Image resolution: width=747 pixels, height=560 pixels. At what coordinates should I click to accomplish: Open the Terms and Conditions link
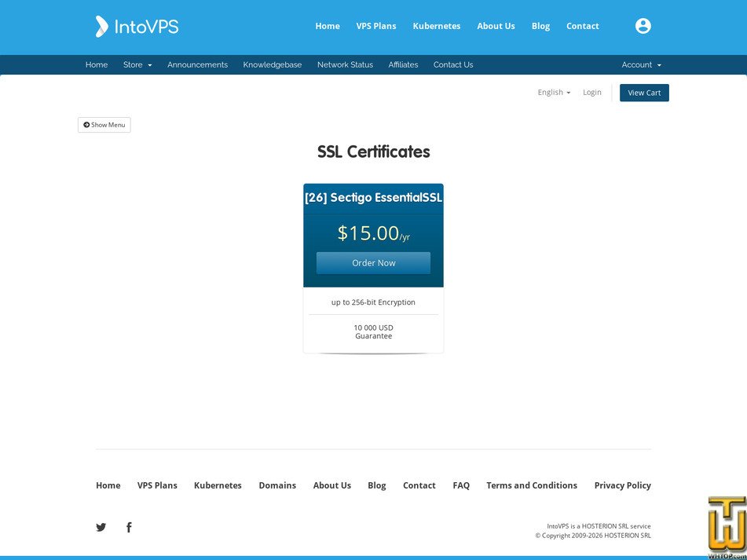[532, 485]
